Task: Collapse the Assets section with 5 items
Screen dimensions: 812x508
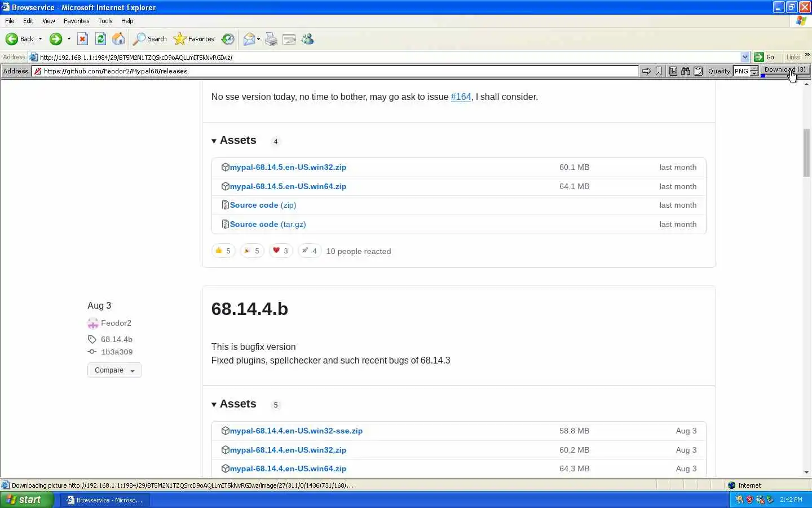Action: (234, 404)
